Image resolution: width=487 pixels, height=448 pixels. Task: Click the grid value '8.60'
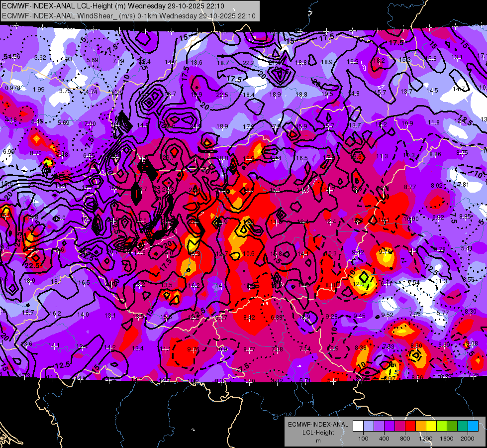[416, 346]
